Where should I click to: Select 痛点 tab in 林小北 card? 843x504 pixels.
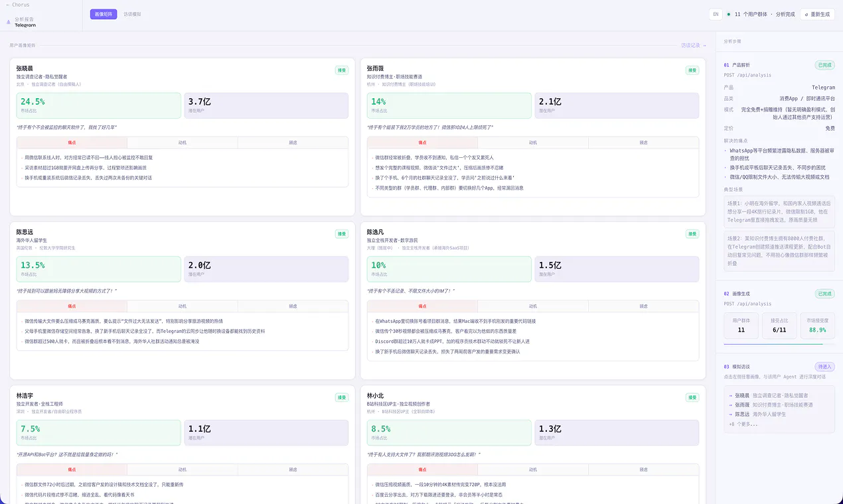pyautogui.click(x=422, y=470)
